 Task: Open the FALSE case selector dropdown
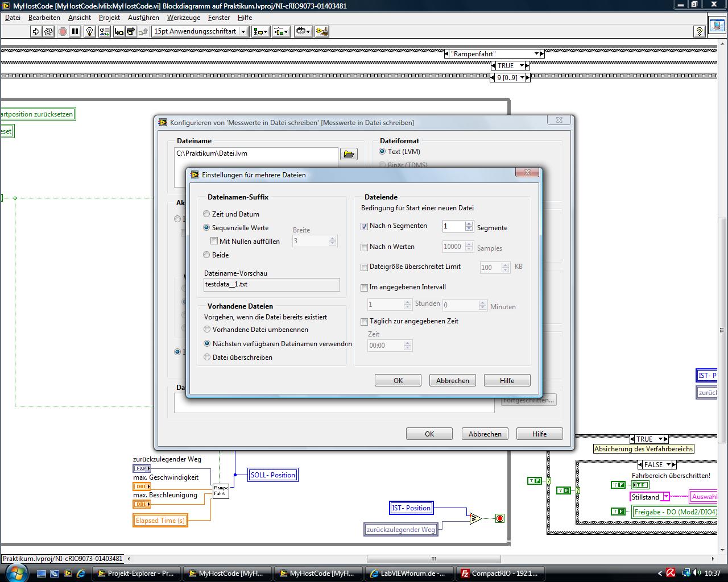tap(669, 465)
